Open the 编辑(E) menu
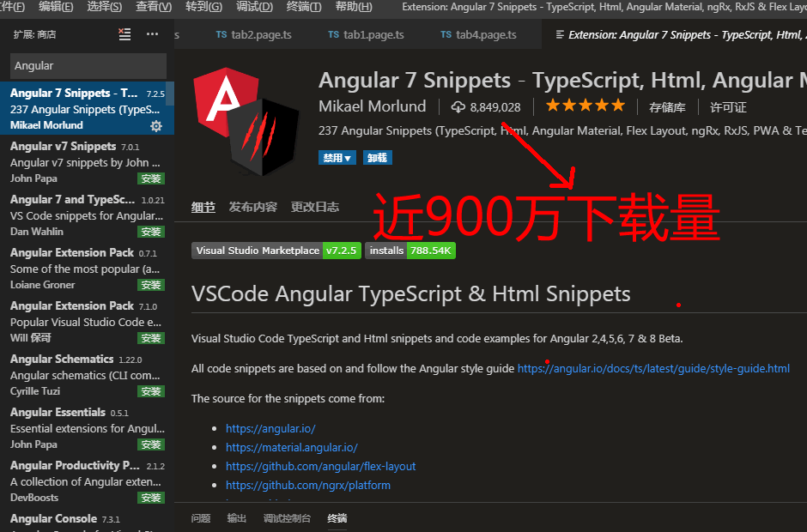This screenshot has width=807, height=532. coord(56,7)
